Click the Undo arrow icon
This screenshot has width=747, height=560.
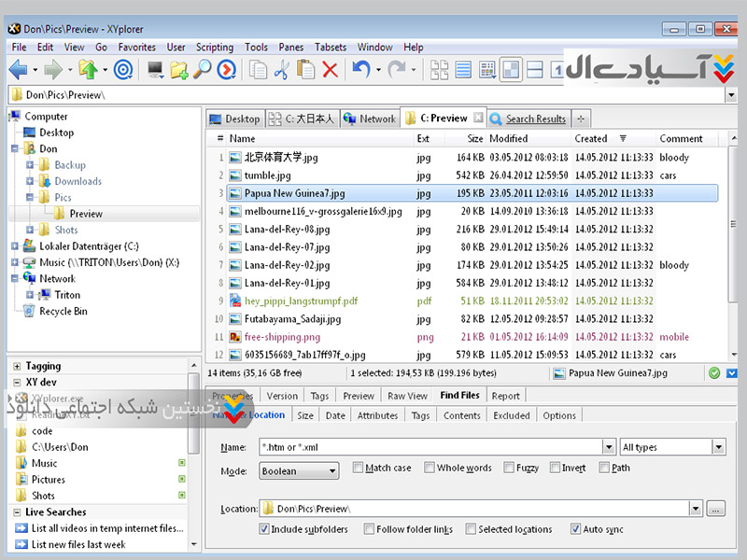pyautogui.click(x=359, y=69)
